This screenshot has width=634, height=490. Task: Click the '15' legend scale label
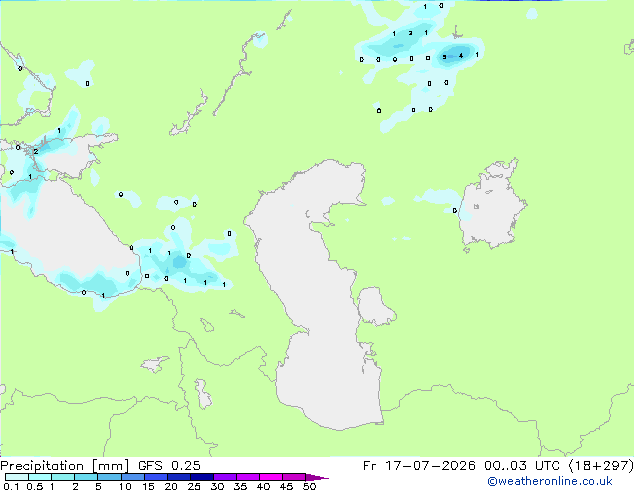click(x=148, y=486)
